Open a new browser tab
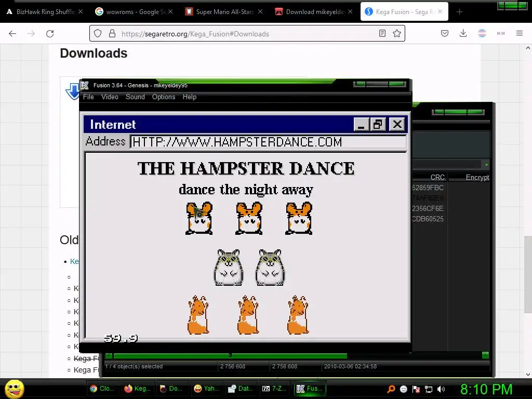Screen dimensions: 532x399 pos(459,12)
